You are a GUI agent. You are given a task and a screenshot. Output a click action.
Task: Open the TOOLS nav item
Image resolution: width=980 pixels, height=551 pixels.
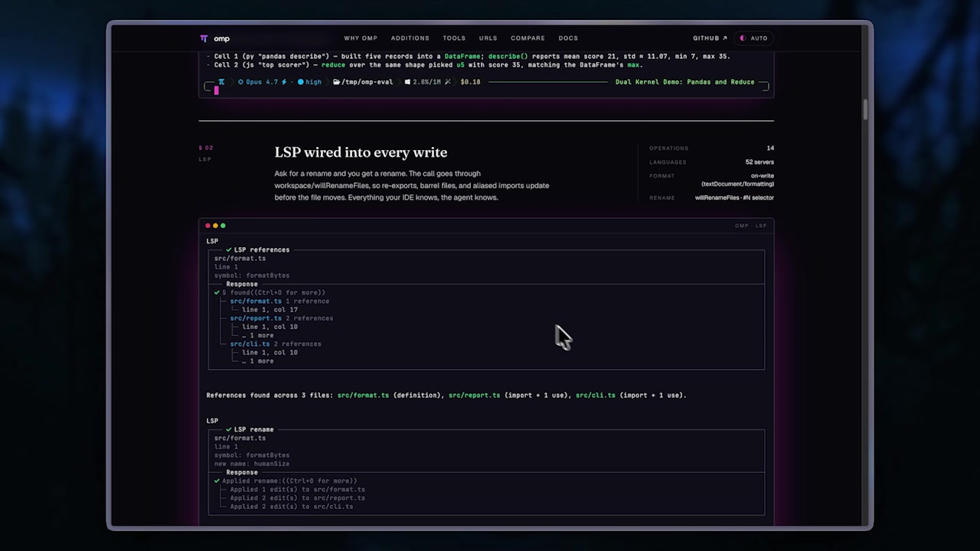pos(454,38)
